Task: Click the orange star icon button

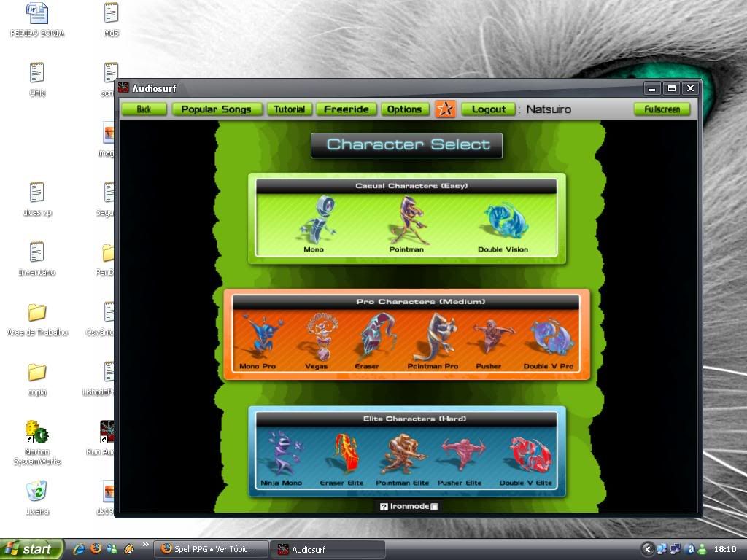Action: point(446,109)
